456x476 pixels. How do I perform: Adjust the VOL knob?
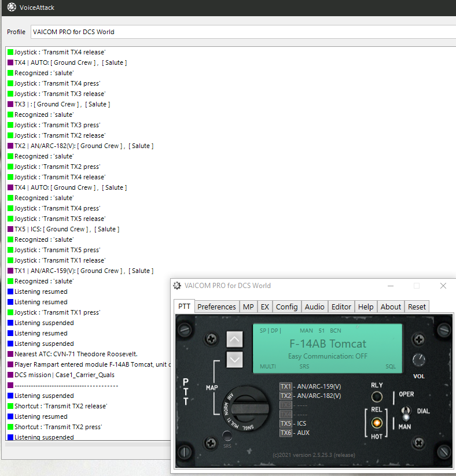tap(418, 360)
